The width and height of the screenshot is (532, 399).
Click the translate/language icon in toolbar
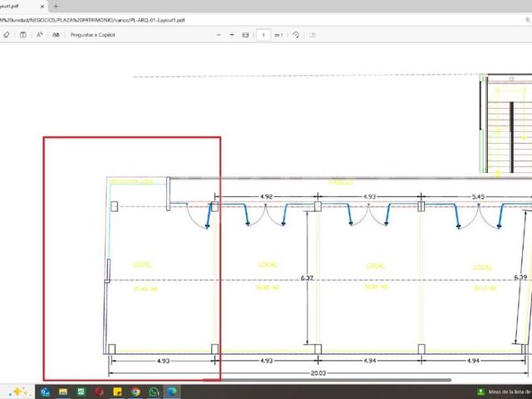coord(56,35)
